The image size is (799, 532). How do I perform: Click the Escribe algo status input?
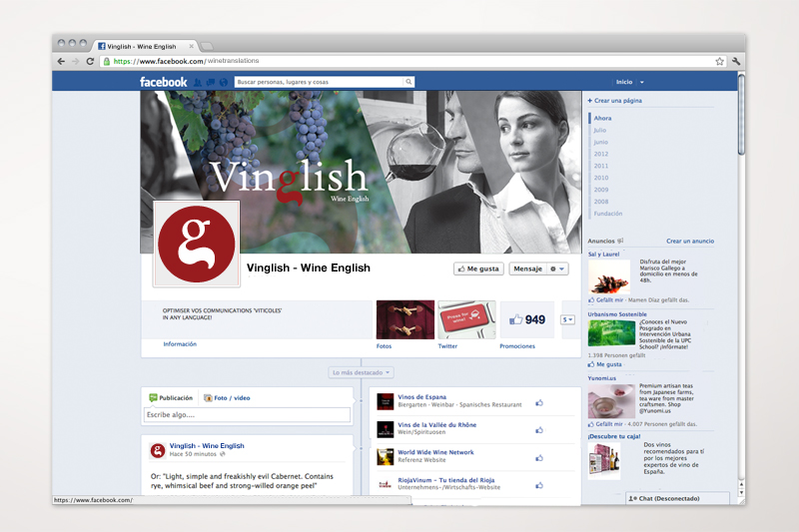coord(247,415)
